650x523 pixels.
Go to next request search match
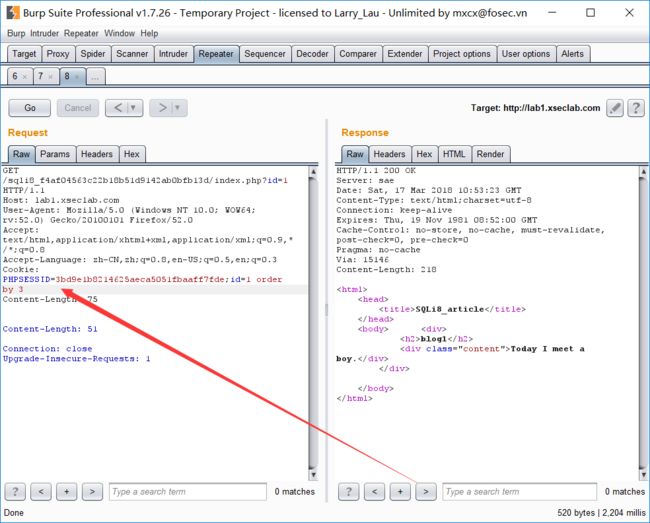[92, 492]
